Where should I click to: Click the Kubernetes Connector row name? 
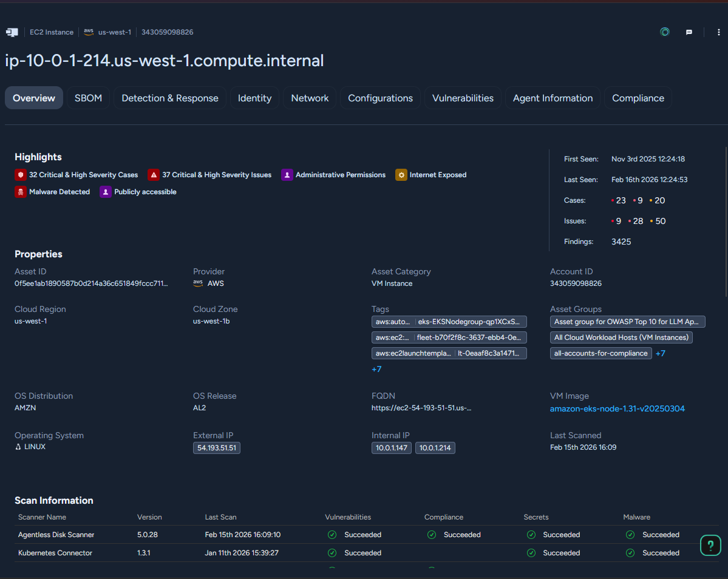point(55,553)
